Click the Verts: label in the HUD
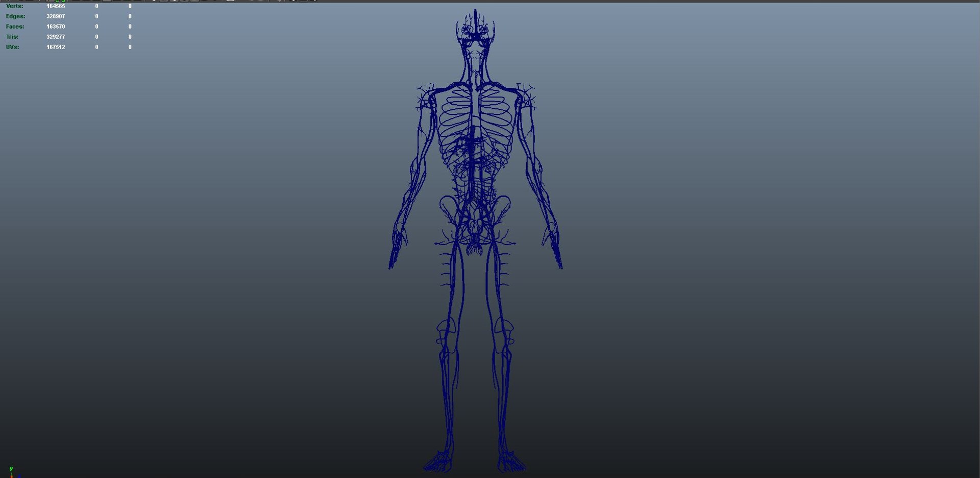The width and height of the screenshot is (980, 478). [14, 6]
